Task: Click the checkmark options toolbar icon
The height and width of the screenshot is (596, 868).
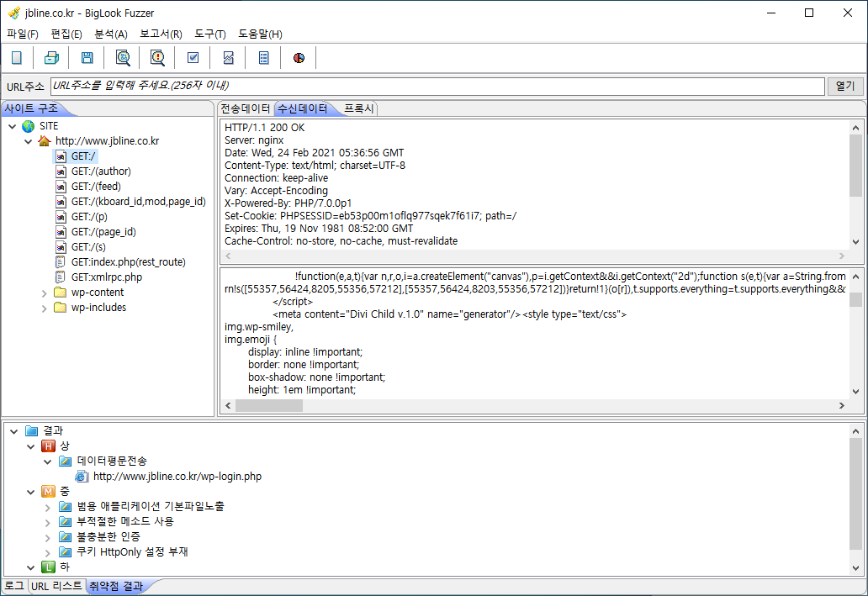Action: click(x=193, y=58)
